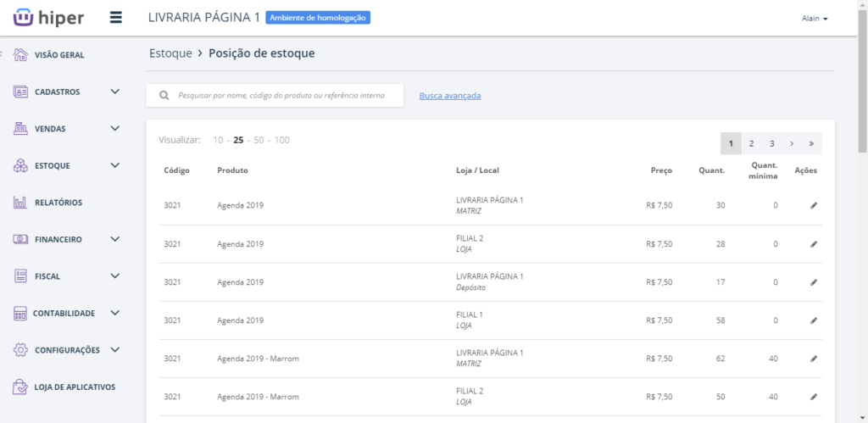Viewport: 868px width, 423px height.
Task: Expand the Estoque sidebar chevron
Action: pyautogui.click(x=115, y=165)
